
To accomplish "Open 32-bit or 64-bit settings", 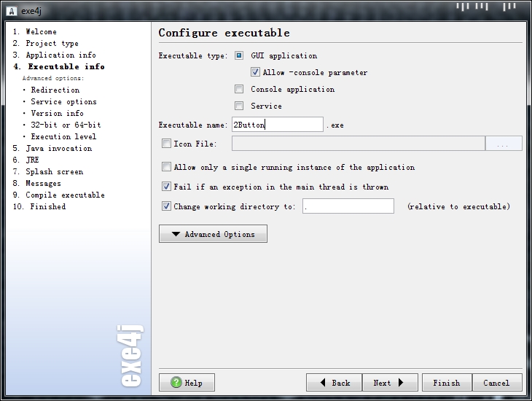I will pyautogui.click(x=66, y=125).
